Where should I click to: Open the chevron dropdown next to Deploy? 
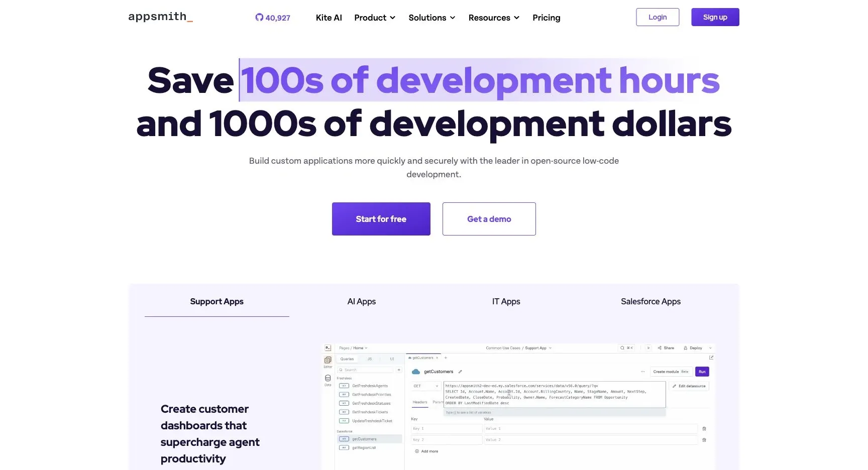coord(710,347)
